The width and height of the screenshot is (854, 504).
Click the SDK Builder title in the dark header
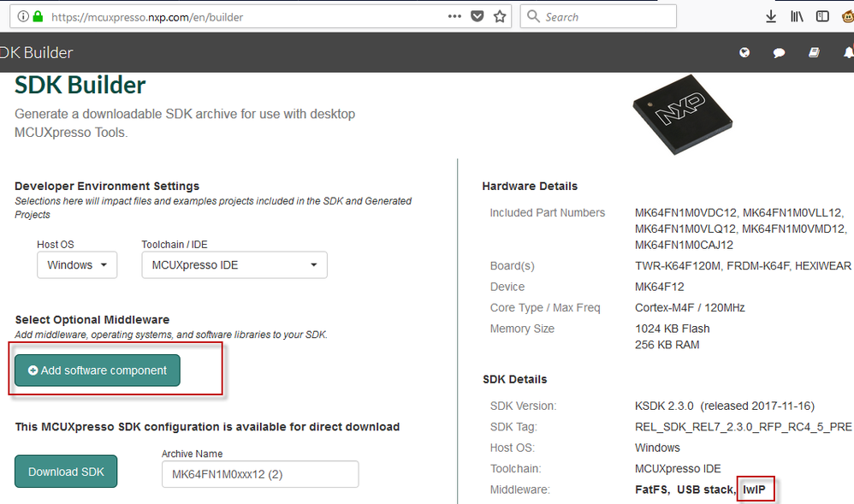coord(37,52)
